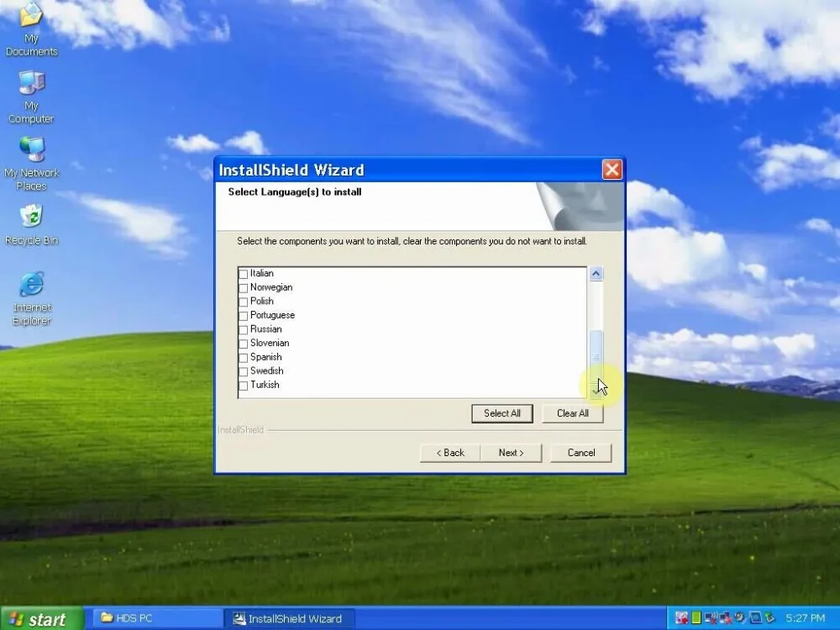
Task: Select the My Computer desktop icon
Action: coord(31,97)
